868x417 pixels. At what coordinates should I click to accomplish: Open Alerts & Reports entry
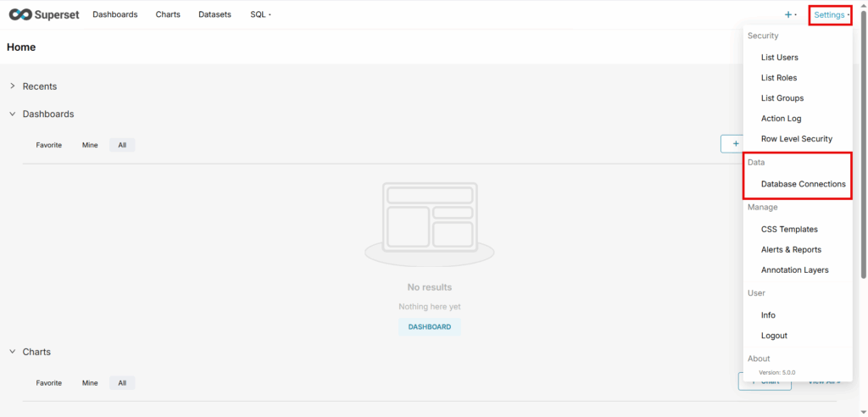coord(791,250)
